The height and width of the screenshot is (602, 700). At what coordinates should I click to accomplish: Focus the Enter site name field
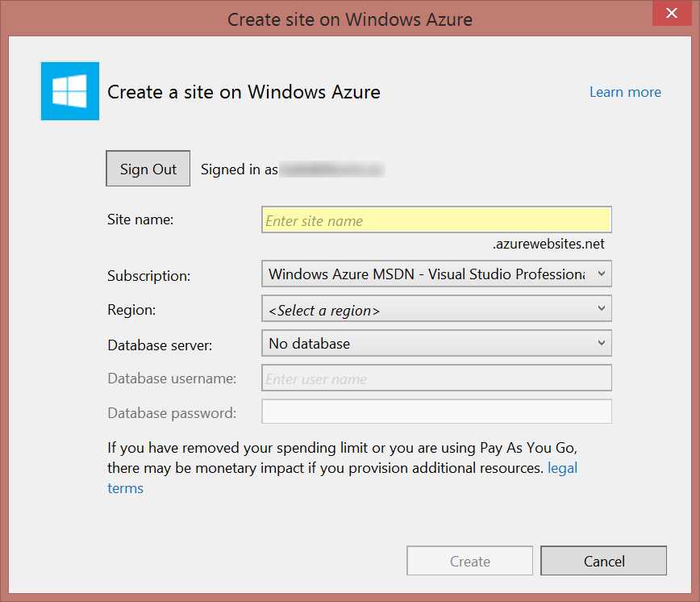[435, 219]
